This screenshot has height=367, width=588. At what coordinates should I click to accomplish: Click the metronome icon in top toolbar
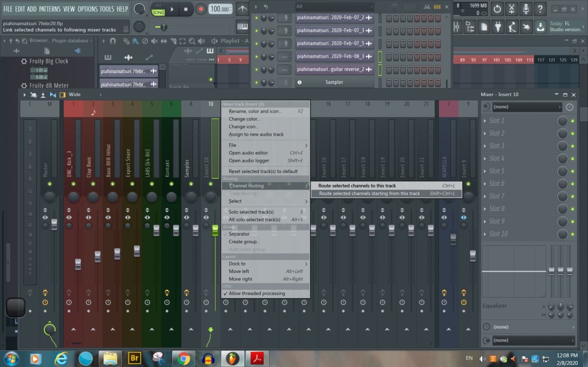coord(242,9)
